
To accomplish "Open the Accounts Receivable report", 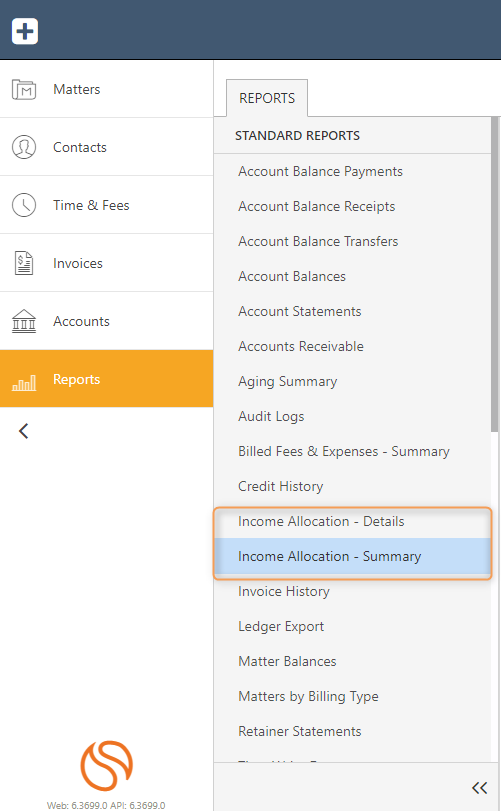I will [x=352, y=347].
